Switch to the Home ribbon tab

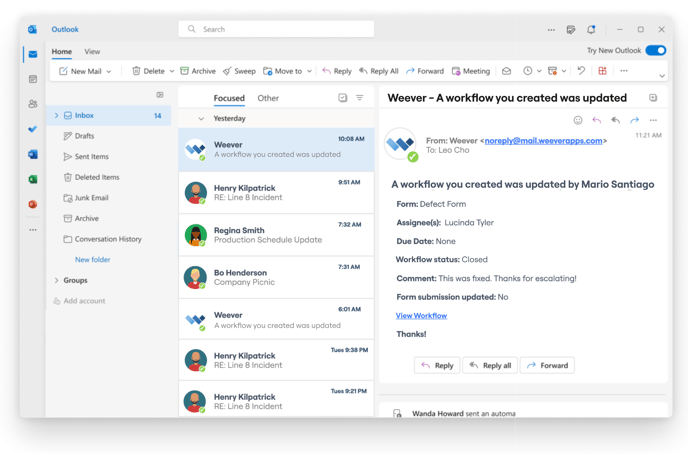(x=61, y=52)
